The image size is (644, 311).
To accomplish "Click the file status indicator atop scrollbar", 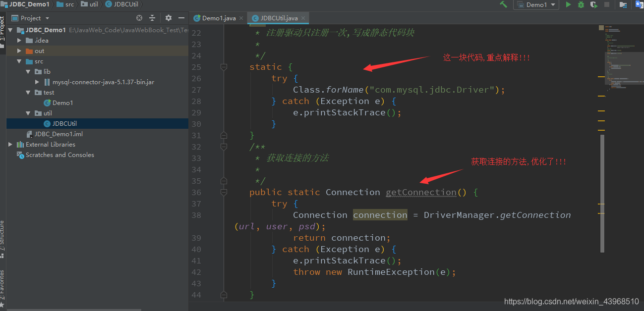I will [601, 28].
